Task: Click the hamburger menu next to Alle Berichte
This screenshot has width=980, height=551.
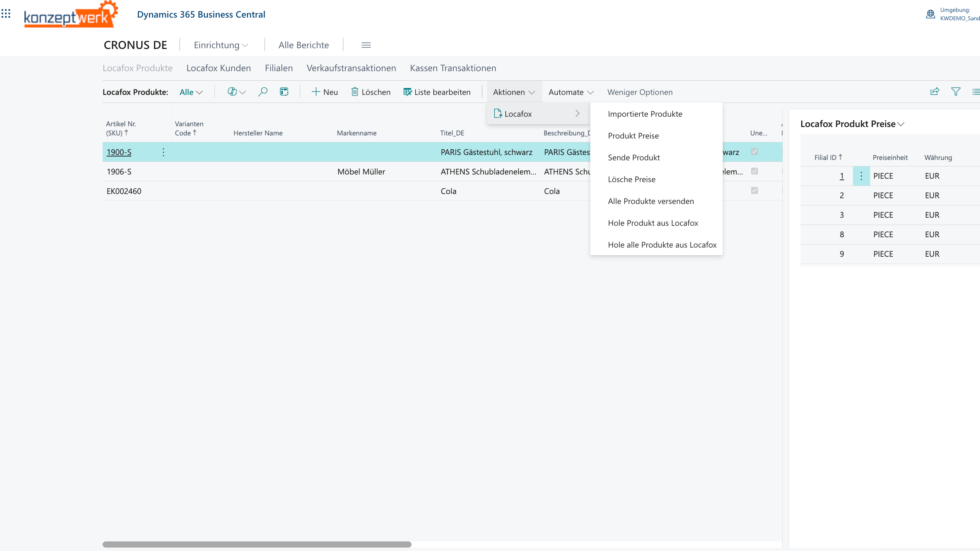Action: (x=366, y=45)
